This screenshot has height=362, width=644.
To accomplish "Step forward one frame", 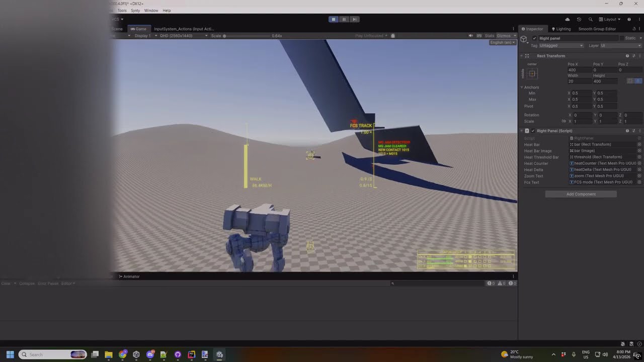I will tap(355, 19).
